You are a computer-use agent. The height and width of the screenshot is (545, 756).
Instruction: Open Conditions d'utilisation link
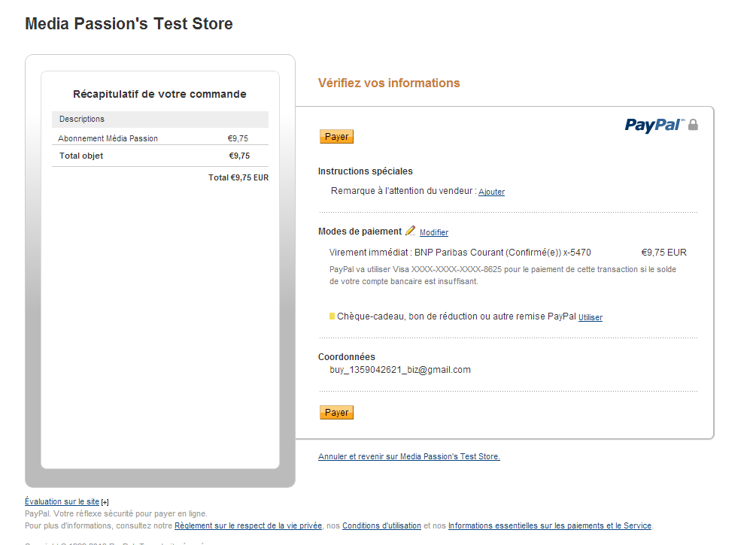pyautogui.click(x=381, y=525)
